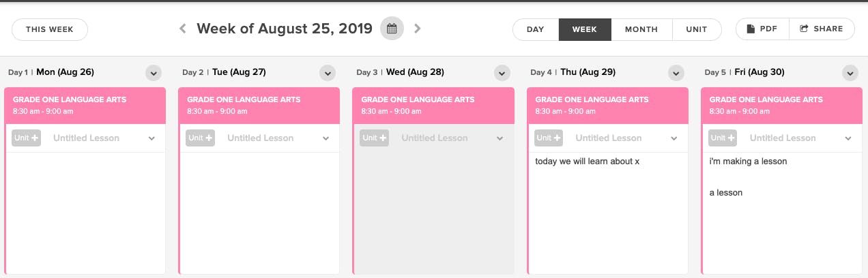This screenshot has width=868, height=278.
Task: Open Tuesday's Untitled Lesson dropdown arrow
Action: pos(326,138)
